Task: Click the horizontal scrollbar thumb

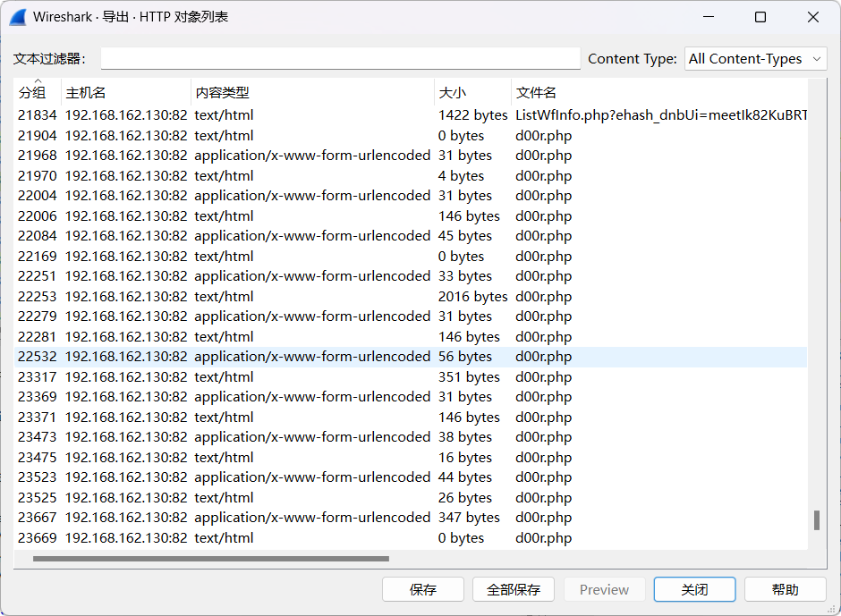Action: click(x=211, y=559)
